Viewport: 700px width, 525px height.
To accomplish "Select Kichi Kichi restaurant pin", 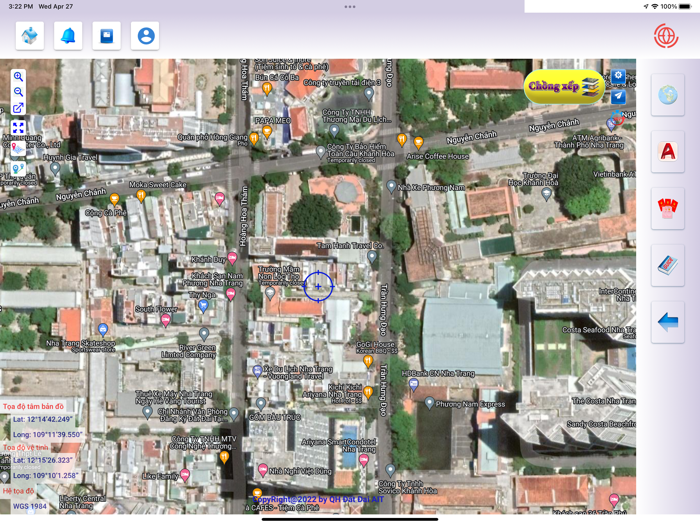I will pyautogui.click(x=368, y=392).
